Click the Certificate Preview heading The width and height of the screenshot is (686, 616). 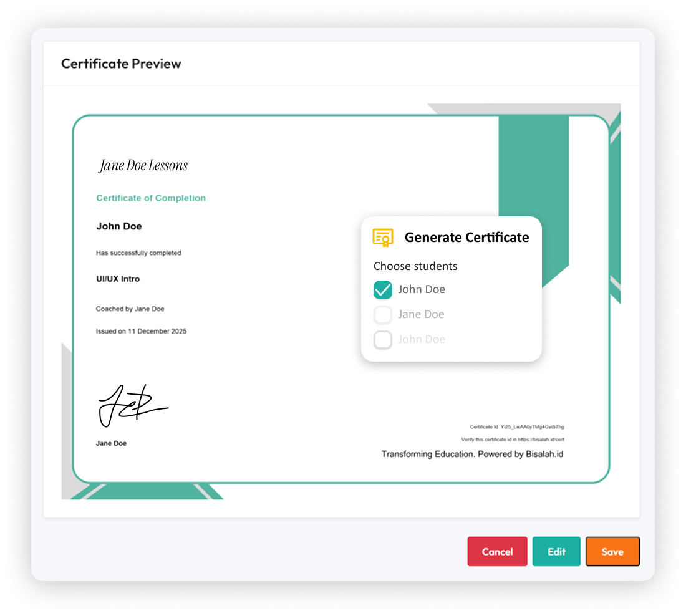tap(121, 64)
